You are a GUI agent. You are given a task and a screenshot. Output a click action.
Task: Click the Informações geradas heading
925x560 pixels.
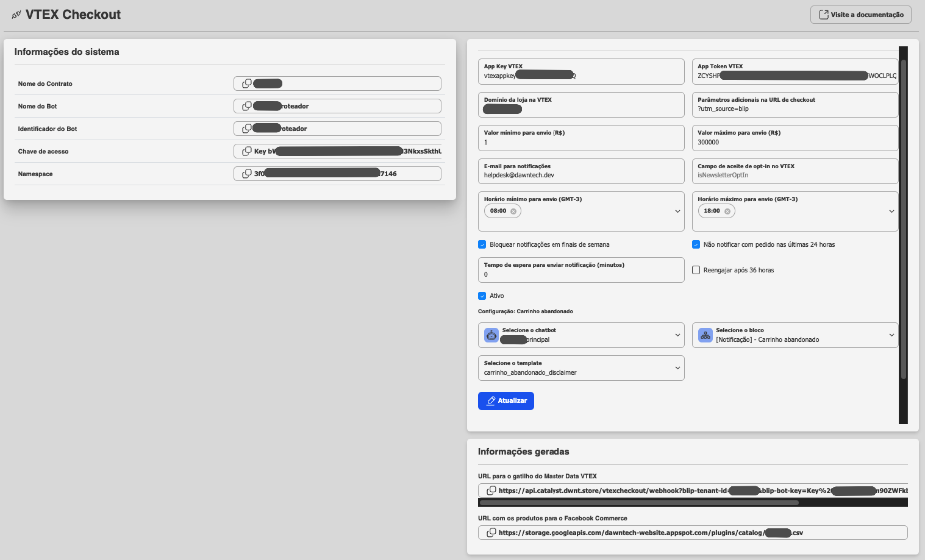[x=524, y=452]
